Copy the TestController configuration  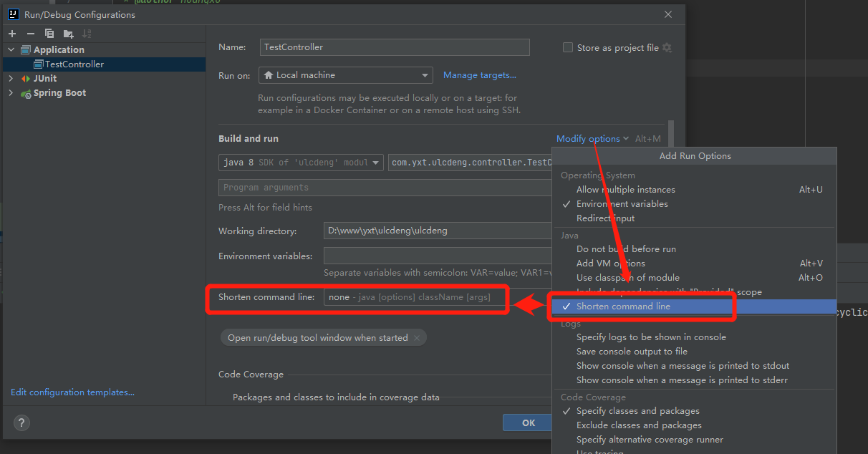click(x=49, y=33)
